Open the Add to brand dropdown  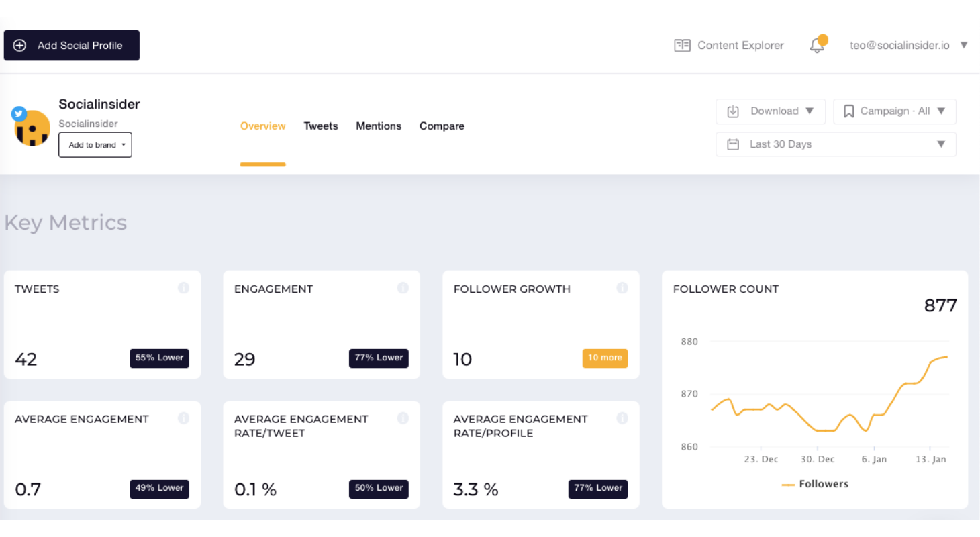95,145
